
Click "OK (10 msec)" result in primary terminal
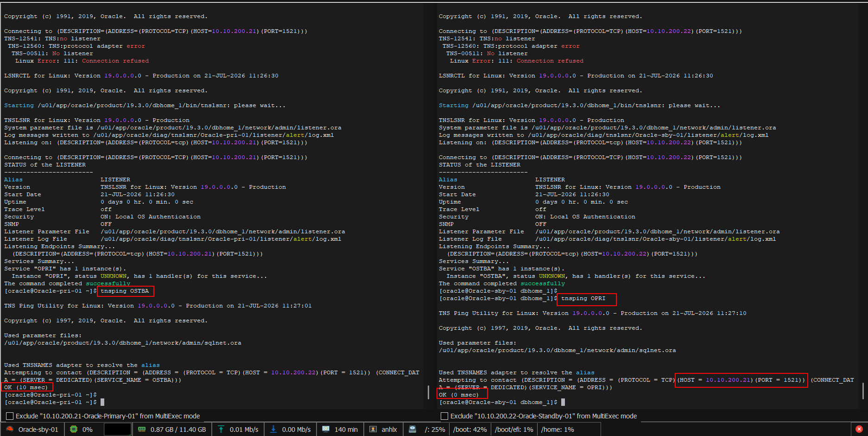point(26,387)
